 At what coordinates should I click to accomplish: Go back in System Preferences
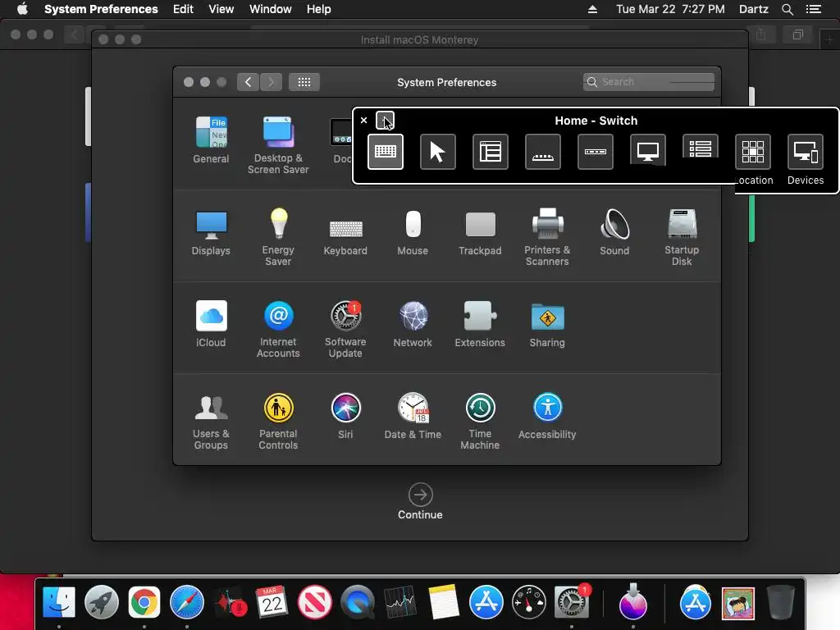pyautogui.click(x=248, y=82)
